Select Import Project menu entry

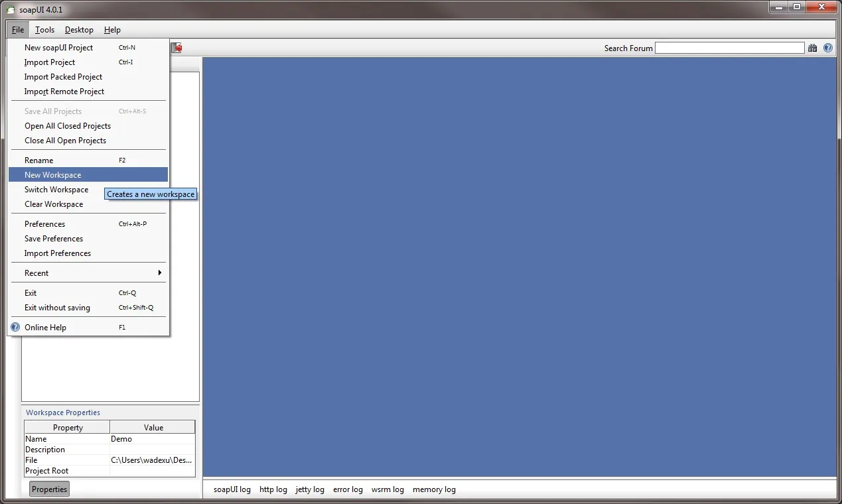click(88, 62)
